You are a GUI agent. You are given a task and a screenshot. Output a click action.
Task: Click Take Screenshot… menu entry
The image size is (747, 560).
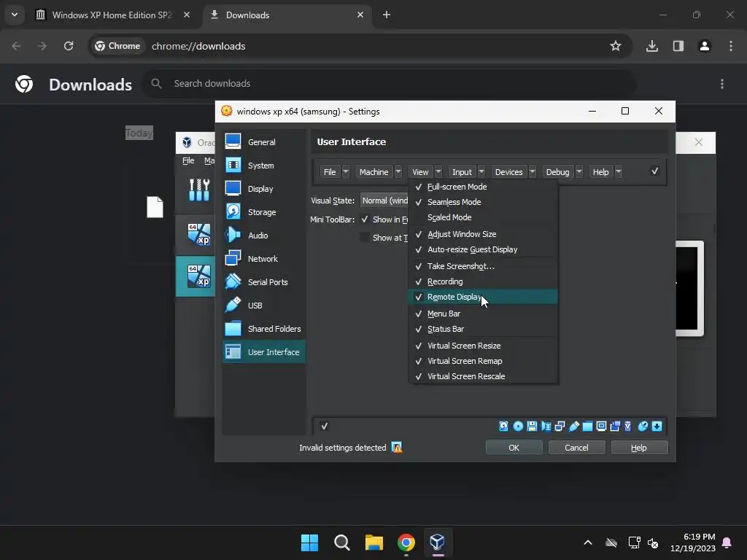point(483,266)
